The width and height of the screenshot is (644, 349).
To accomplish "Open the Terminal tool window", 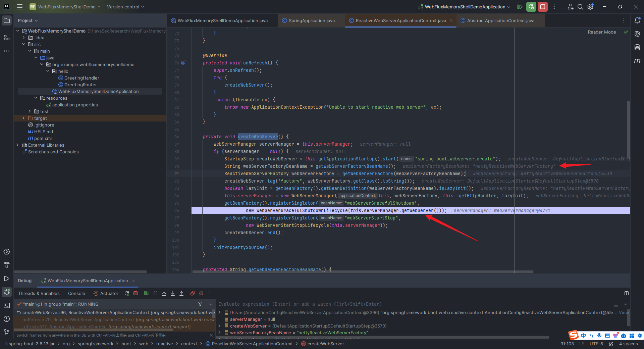I will [7, 305].
